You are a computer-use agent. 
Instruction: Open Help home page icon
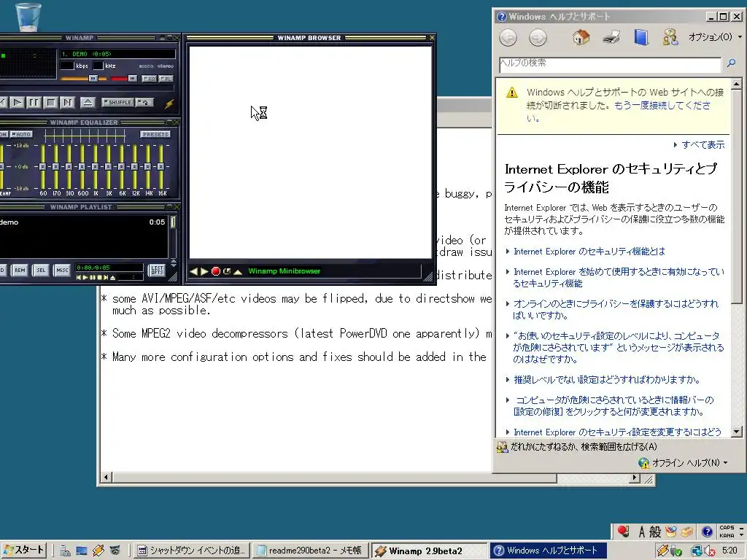point(581,37)
